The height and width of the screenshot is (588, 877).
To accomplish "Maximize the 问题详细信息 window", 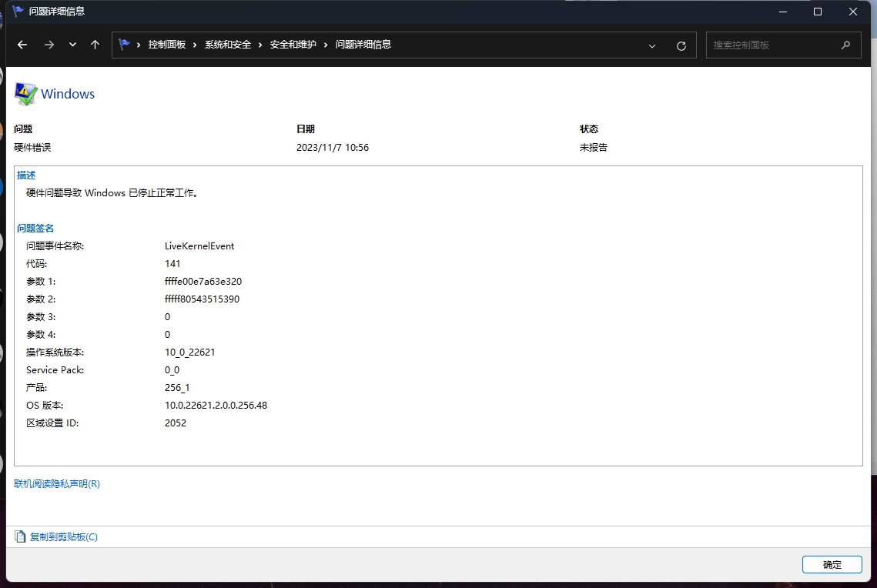I will pos(818,12).
